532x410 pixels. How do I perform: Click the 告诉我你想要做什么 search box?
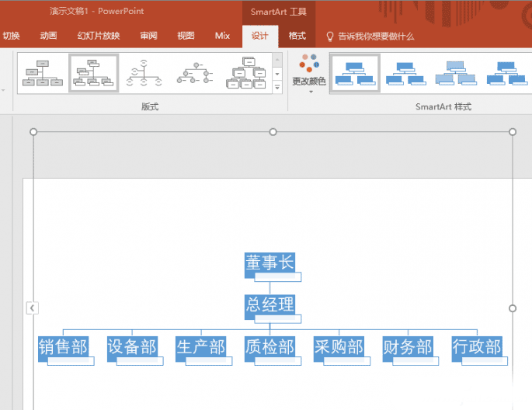tap(376, 36)
